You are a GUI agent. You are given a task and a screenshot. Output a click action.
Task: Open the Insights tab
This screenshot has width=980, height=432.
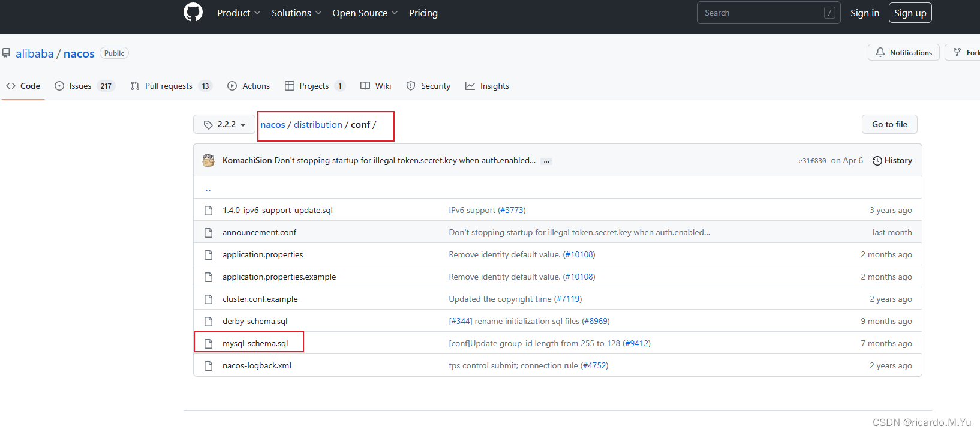pyautogui.click(x=487, y=86)
